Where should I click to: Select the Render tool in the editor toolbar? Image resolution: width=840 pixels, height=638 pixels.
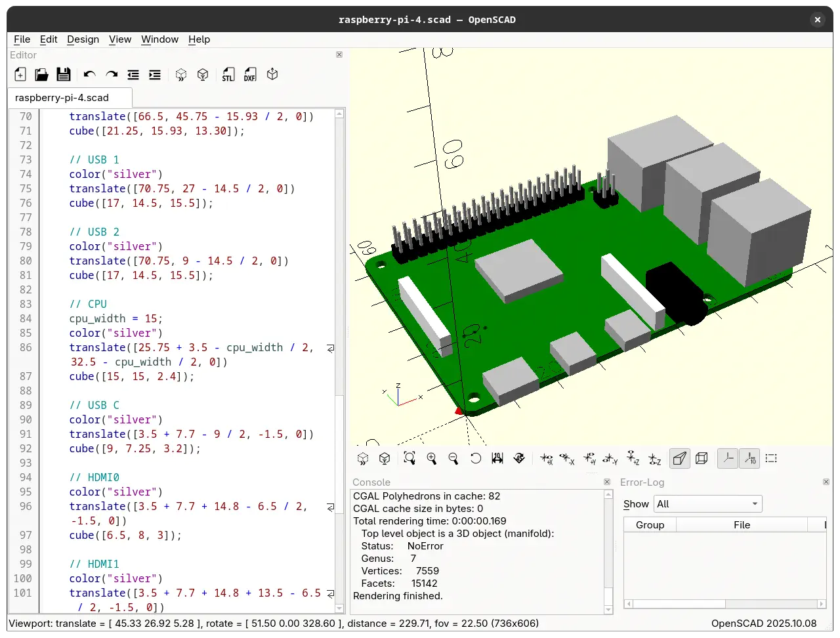203,74
